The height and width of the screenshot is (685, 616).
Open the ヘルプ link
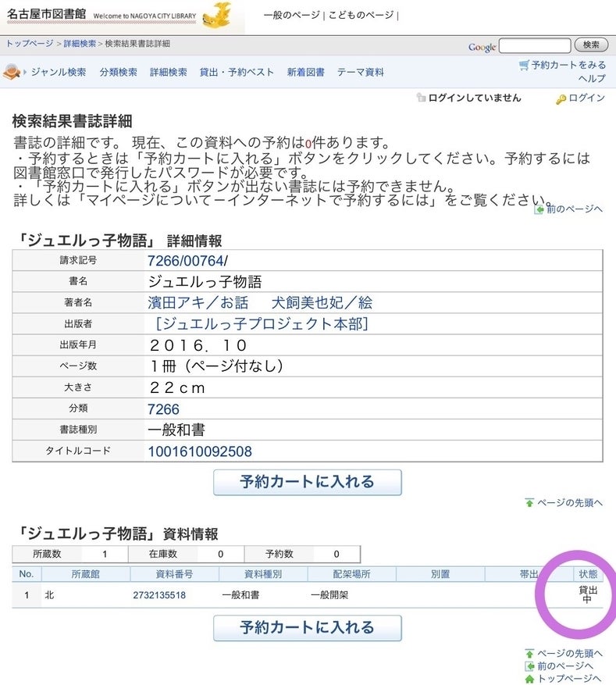point(591,79)
